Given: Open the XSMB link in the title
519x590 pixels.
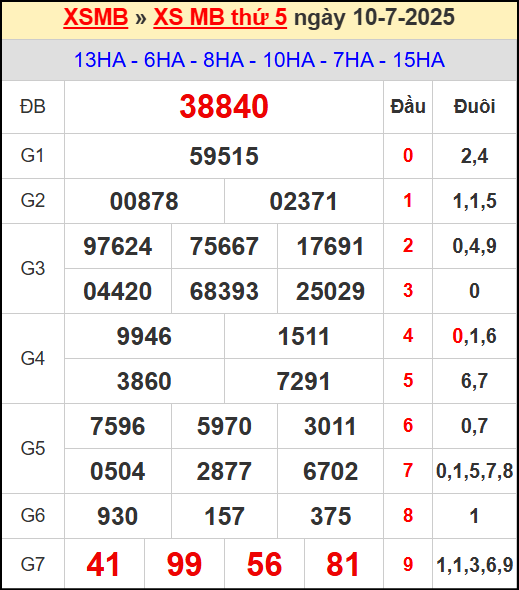Looking at the screenshot, I should coord(96,17).
